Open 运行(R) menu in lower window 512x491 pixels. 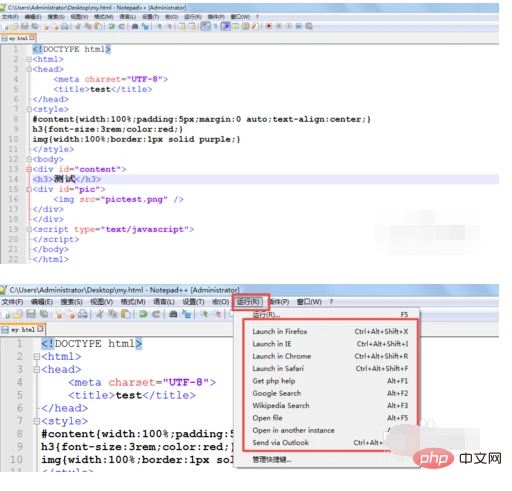coord(248,302)
